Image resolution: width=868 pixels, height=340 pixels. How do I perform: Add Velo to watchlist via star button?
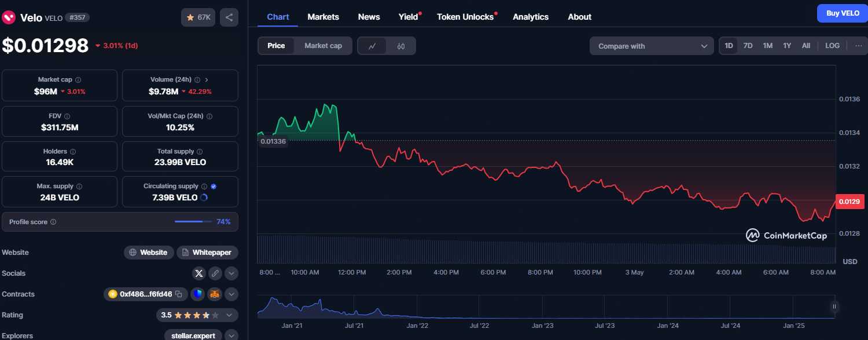[198, 17]
